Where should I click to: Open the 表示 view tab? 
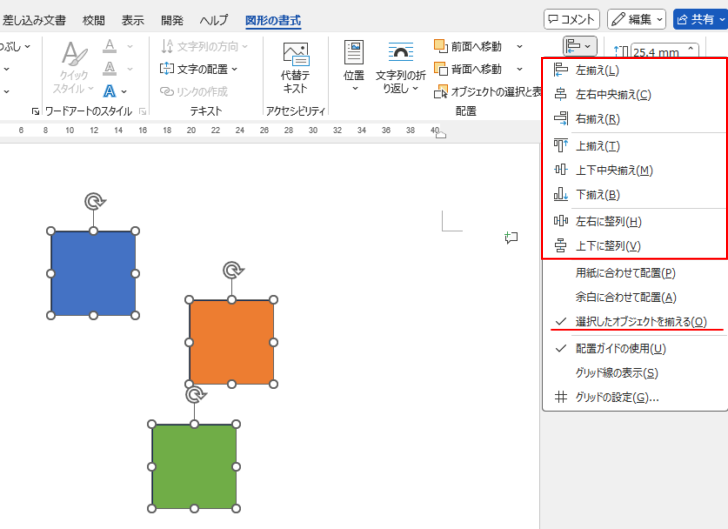coord(133,20)
